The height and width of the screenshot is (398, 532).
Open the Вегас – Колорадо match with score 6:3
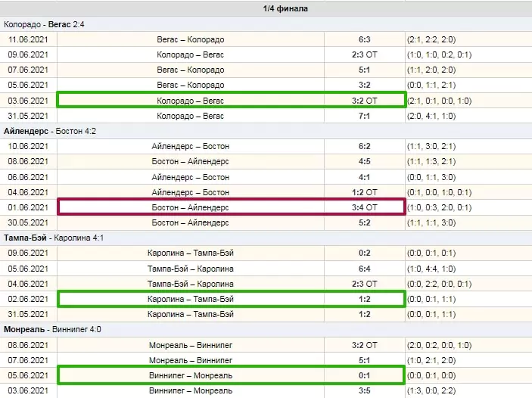pos(191,39)
